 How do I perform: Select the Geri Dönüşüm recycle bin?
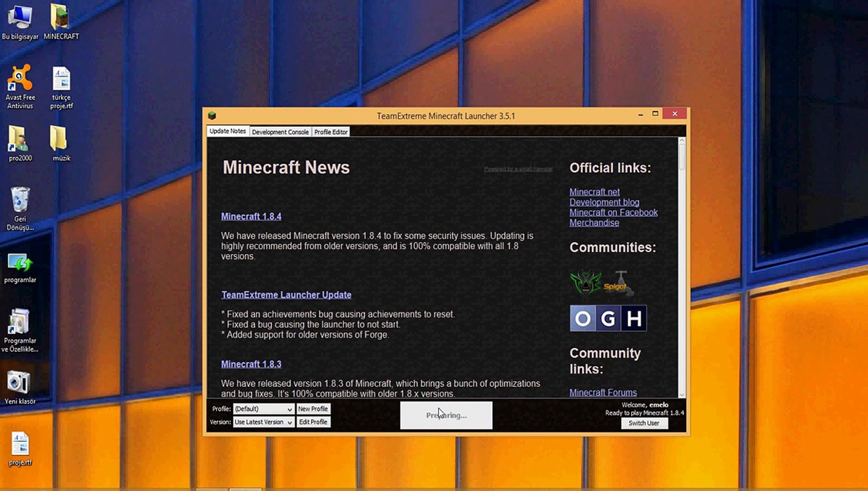20,208
